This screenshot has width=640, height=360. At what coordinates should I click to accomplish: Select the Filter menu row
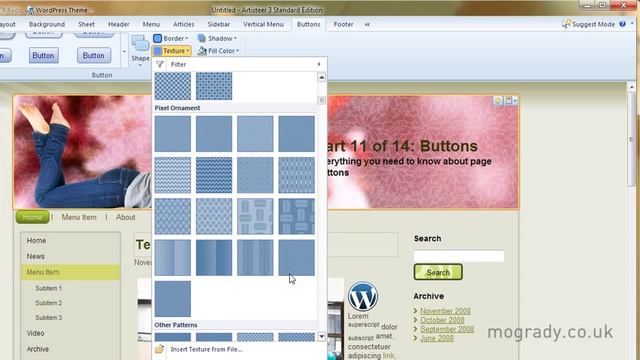tap(240, 64)
